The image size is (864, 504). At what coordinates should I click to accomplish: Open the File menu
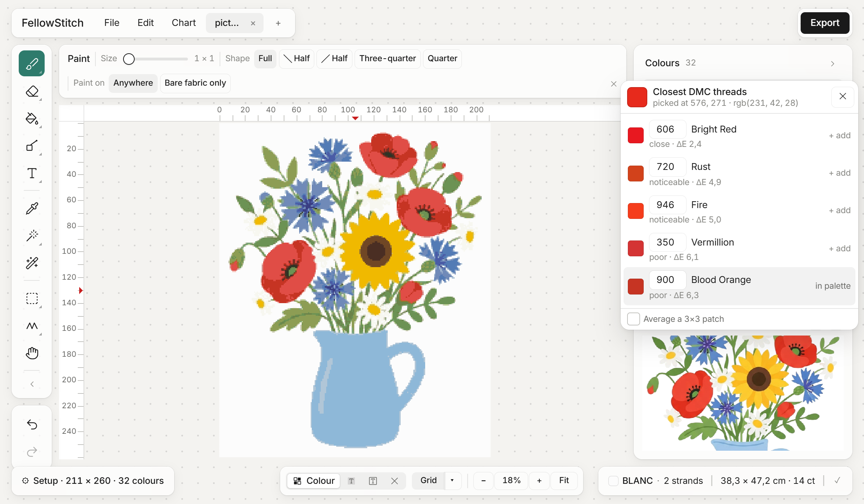112,23
